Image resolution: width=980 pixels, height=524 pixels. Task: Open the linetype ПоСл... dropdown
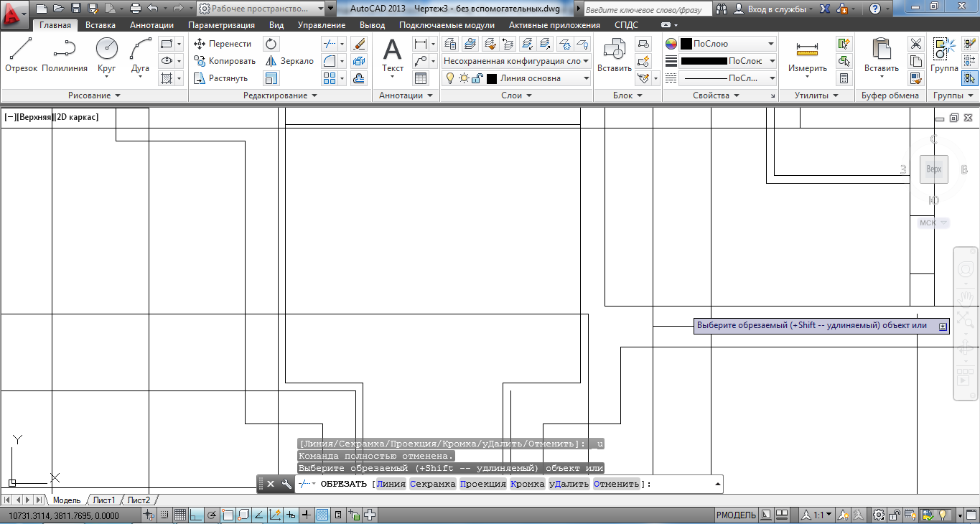coord(729,78)
